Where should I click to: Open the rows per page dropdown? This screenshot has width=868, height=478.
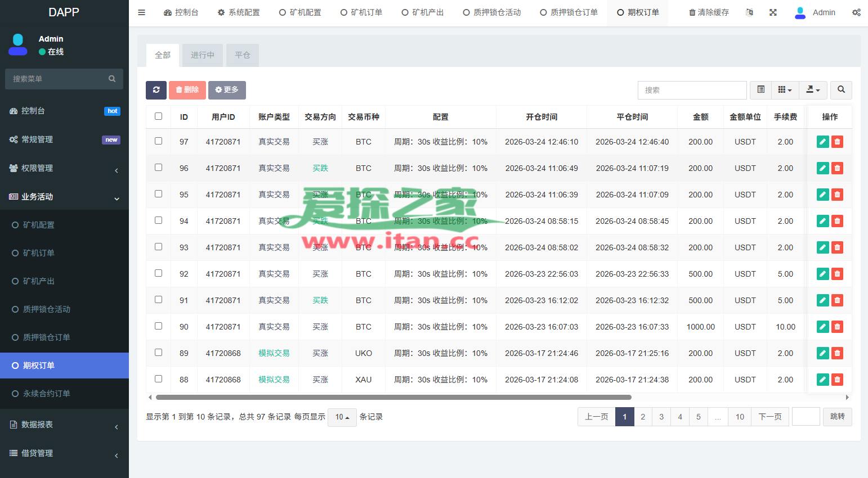pyautogui.click(x=342, y=417)
